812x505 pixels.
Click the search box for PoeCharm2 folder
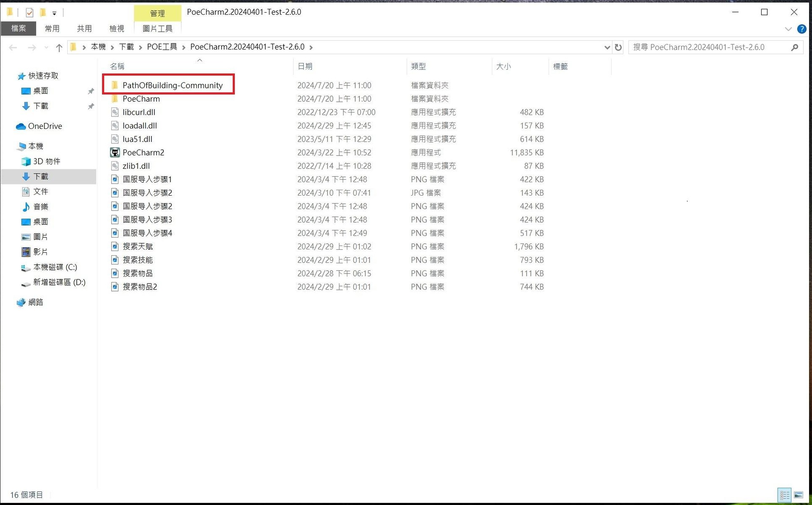tap(715, 47)
